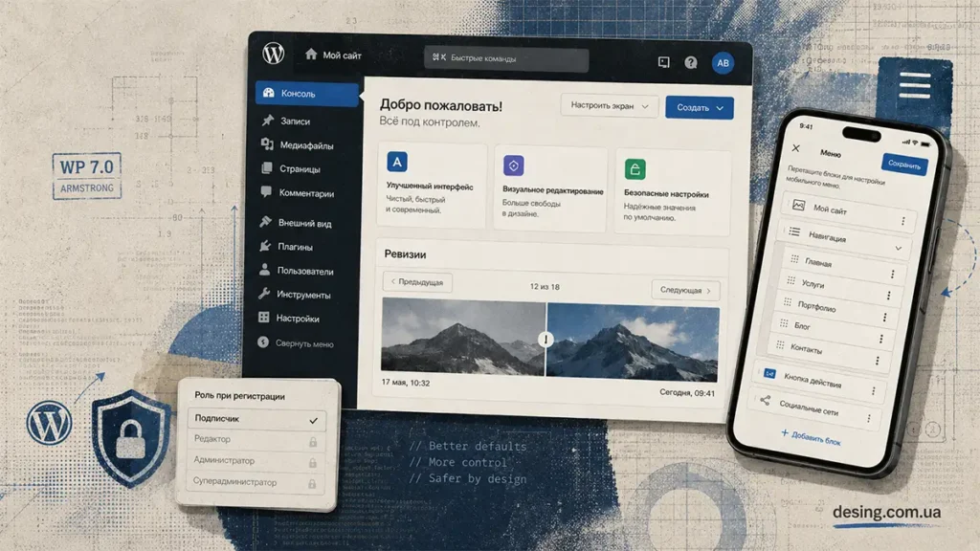Click the drag handle beside Услуги
Image resolution: width=980 pixels, height=551 pixels.
pos(791,280)
